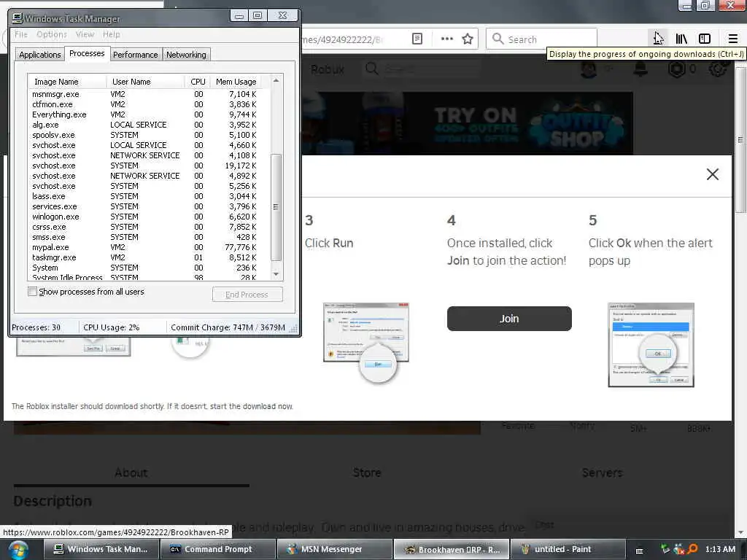Switch to untitled - Paint taskbar button
747x560 pixels.
click(568, 549)
